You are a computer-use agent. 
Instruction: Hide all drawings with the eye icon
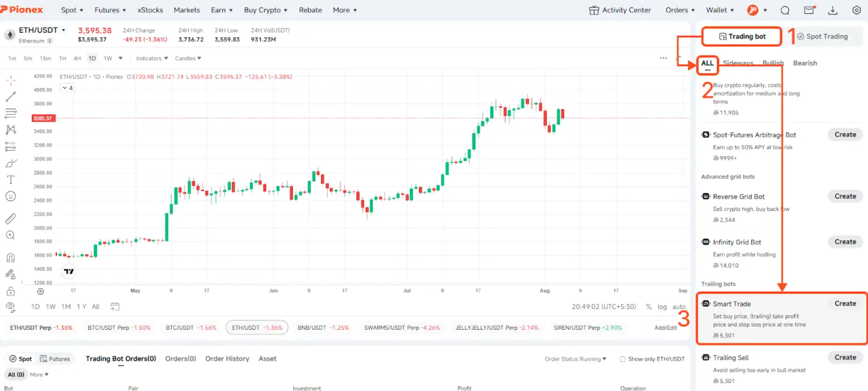click(x=10, y=306)
